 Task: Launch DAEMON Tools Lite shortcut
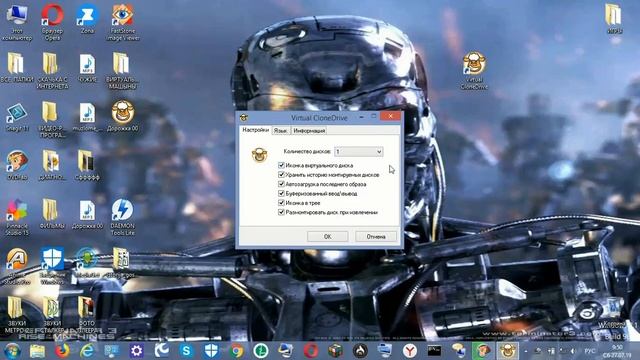pos(122,217)
